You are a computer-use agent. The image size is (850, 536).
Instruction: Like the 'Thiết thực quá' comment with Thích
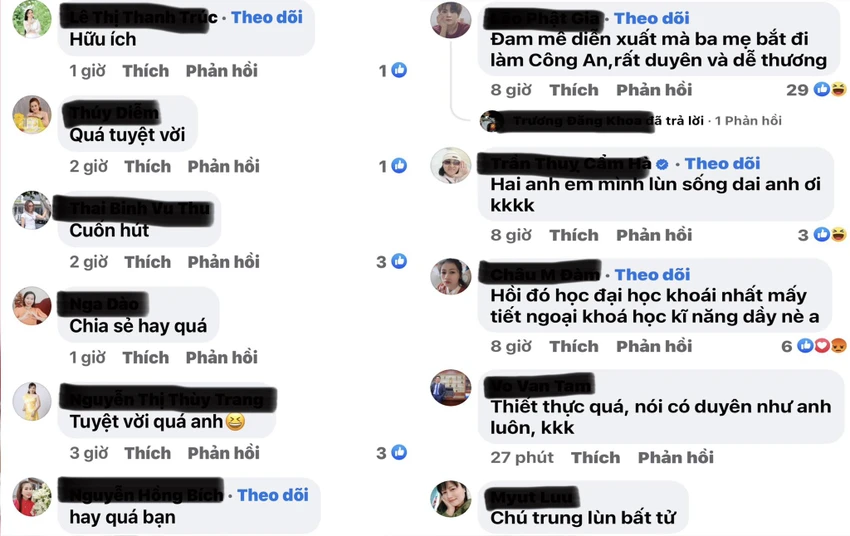point(595,457)
